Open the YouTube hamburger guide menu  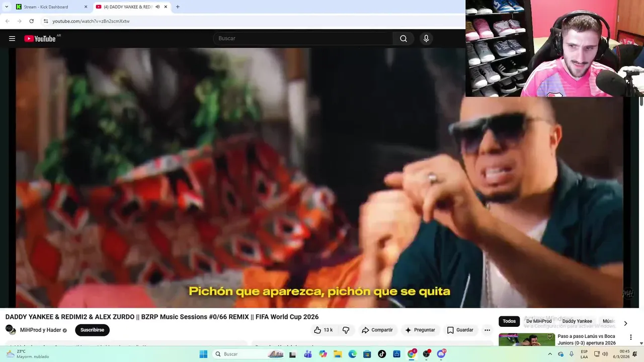12,39
